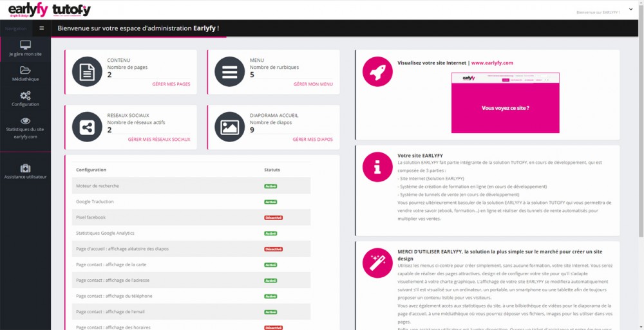Image resolution: width=644 pixels, height=330 pixels.
Task: Toggle affichage du téléphone Activé badge
Action: 270,297
